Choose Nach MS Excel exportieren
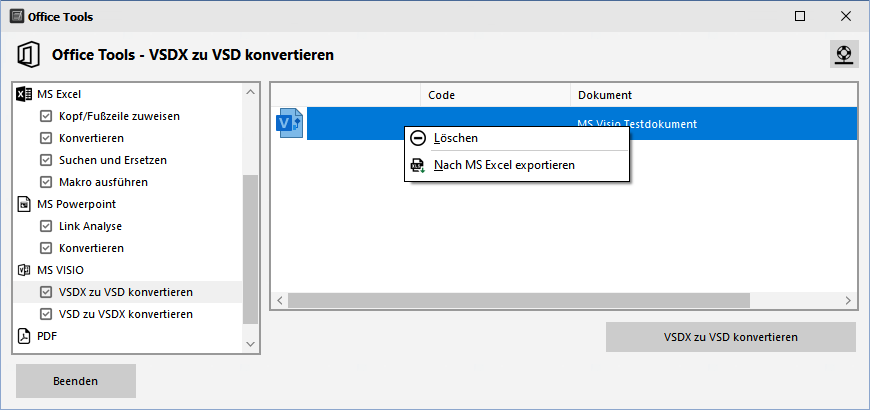 click(x=517, y=165)
